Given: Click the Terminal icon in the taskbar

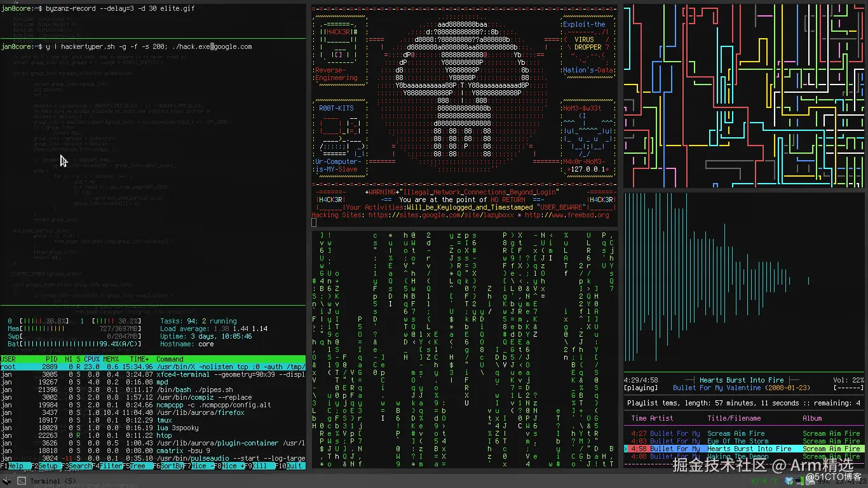Looking at the screenshot, I should [22, 481].
